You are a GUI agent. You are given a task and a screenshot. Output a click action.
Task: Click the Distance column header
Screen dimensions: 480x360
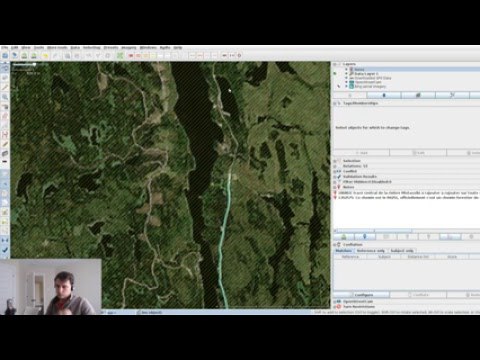pos(418,257)
